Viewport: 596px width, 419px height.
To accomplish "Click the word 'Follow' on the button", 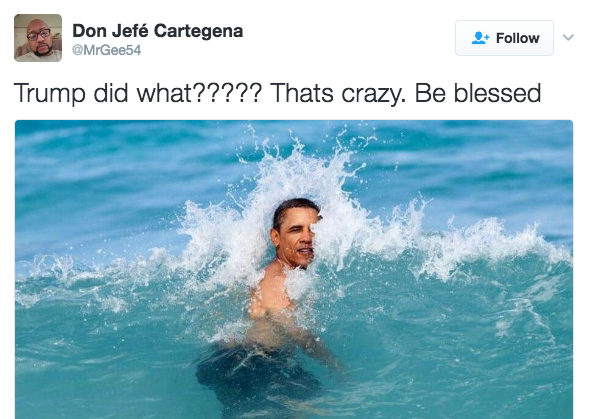I will tap(517, 38).
